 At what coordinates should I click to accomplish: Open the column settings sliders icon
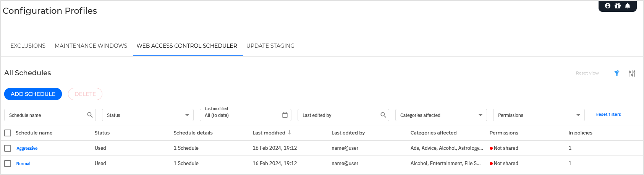point(632,73)
